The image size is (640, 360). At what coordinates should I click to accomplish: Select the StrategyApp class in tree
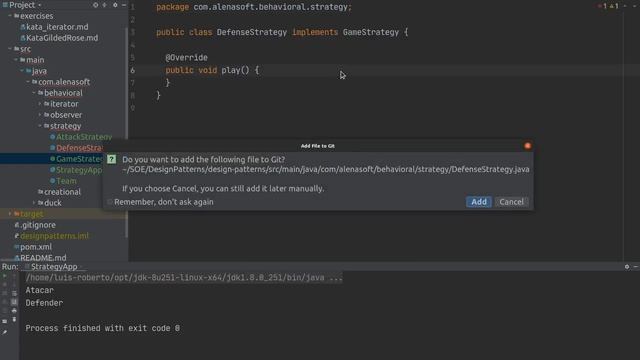point(79,170)
